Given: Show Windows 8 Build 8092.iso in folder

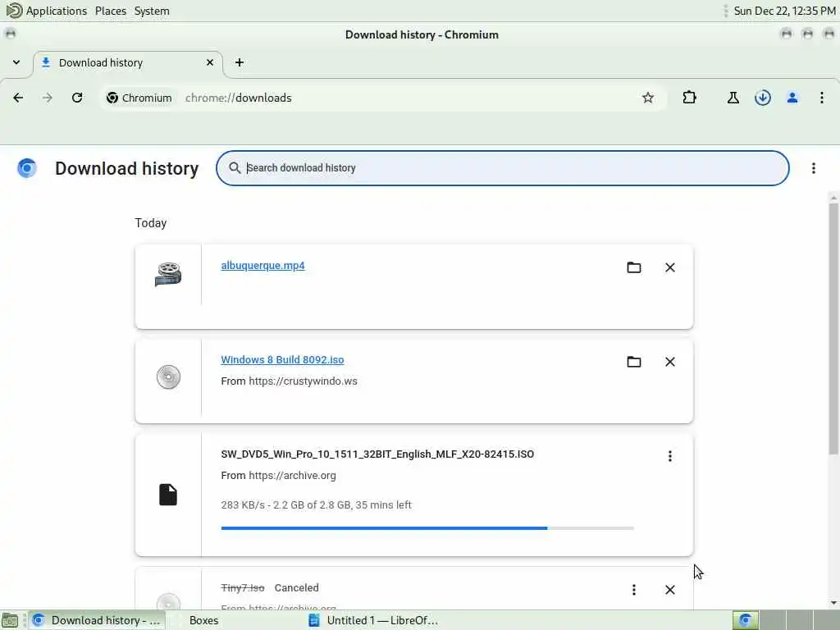Looking at the screenshot, I should coord(634,362).
